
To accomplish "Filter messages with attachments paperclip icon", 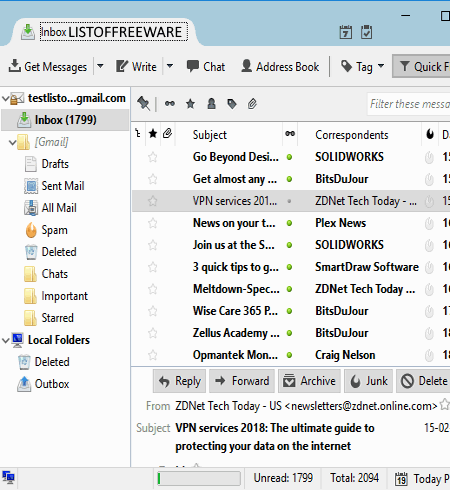I will (x=252, y=104).
